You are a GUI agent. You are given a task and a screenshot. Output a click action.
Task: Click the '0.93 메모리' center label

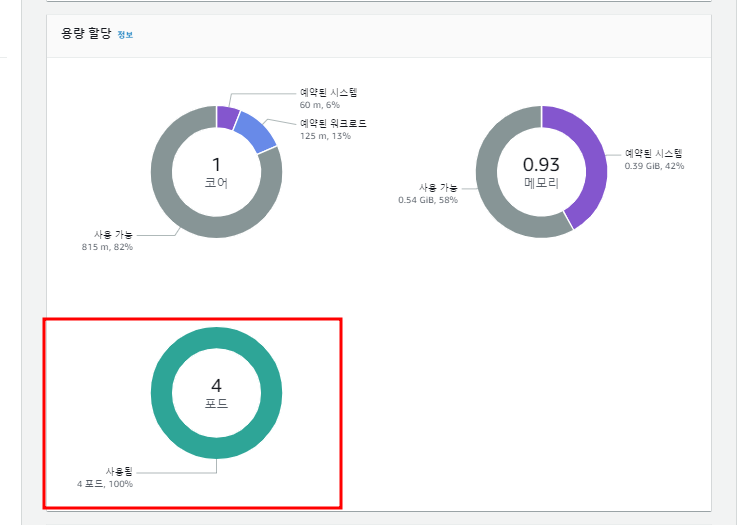pyautogui.click(x=541, y=172)
